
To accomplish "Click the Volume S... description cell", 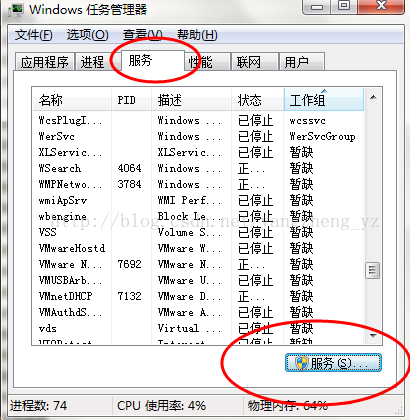I will 189,232.
